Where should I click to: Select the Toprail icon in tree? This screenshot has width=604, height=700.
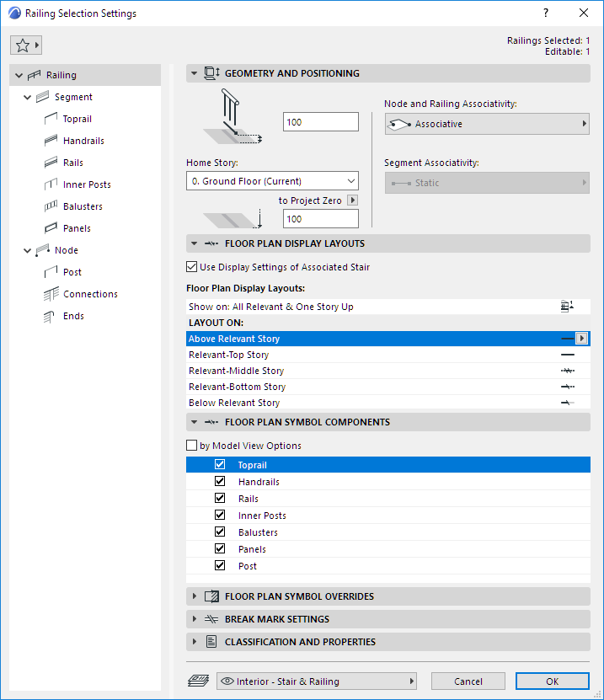tap(50, 119)
